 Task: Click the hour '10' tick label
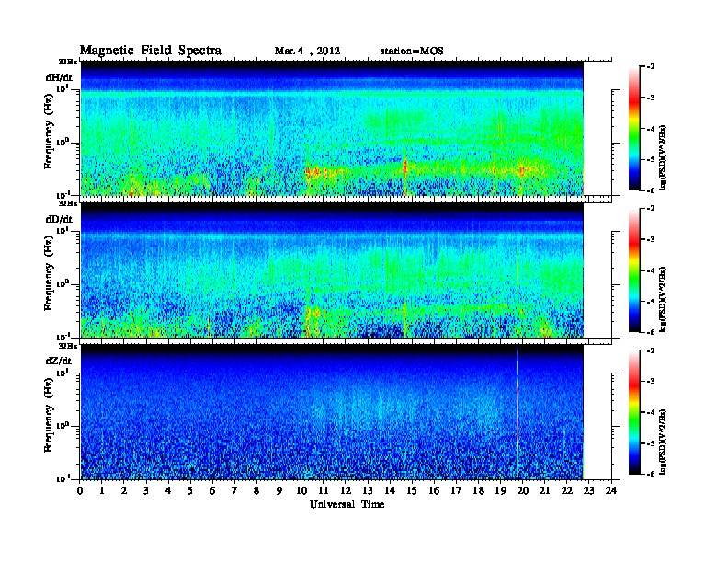tap(301, 491)
